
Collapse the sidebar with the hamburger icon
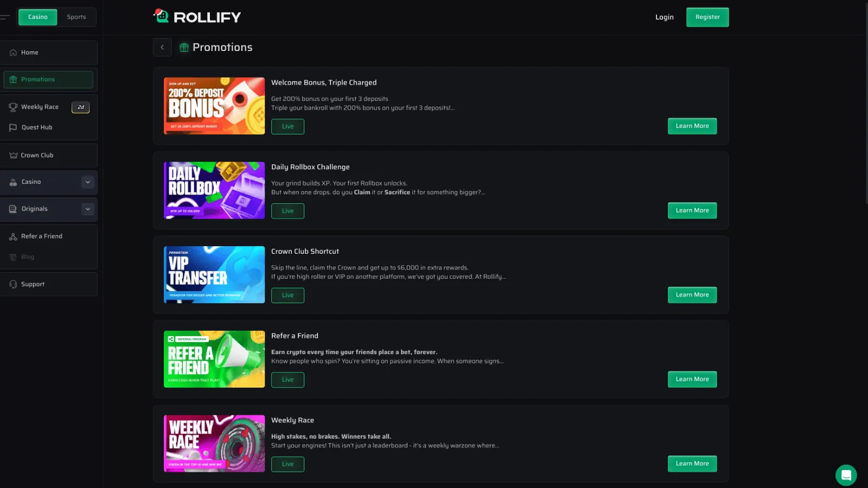tap(5, 17)
